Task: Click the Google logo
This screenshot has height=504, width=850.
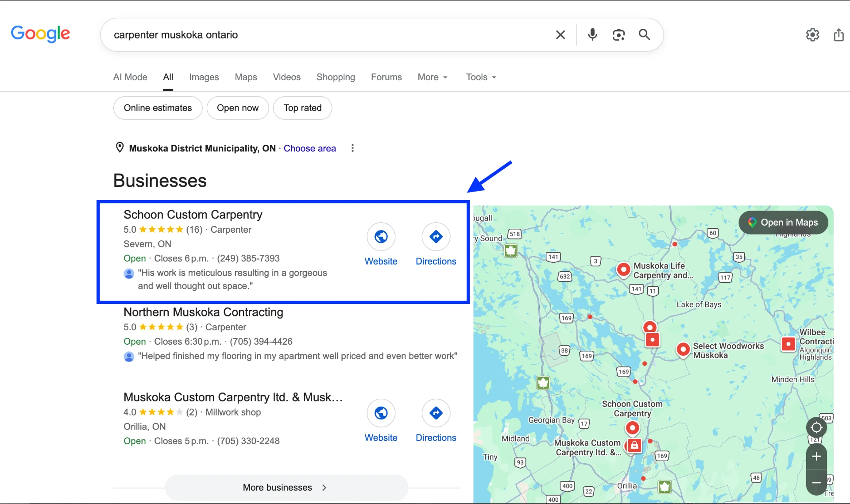Action: [40, 34]
